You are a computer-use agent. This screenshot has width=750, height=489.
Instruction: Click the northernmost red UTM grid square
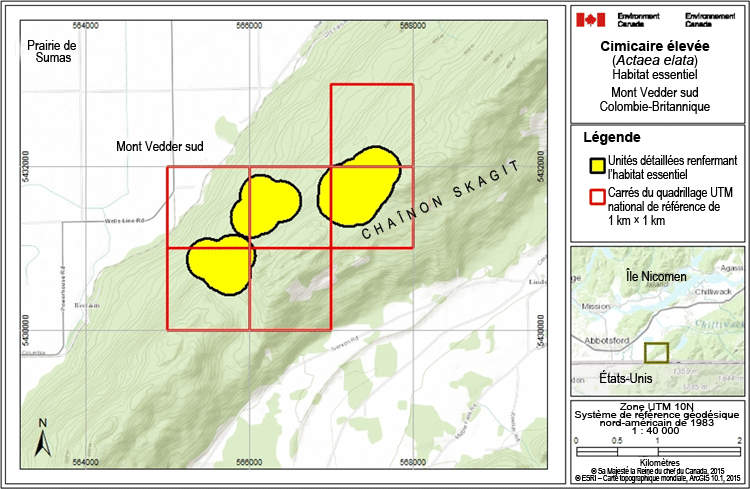370,125
